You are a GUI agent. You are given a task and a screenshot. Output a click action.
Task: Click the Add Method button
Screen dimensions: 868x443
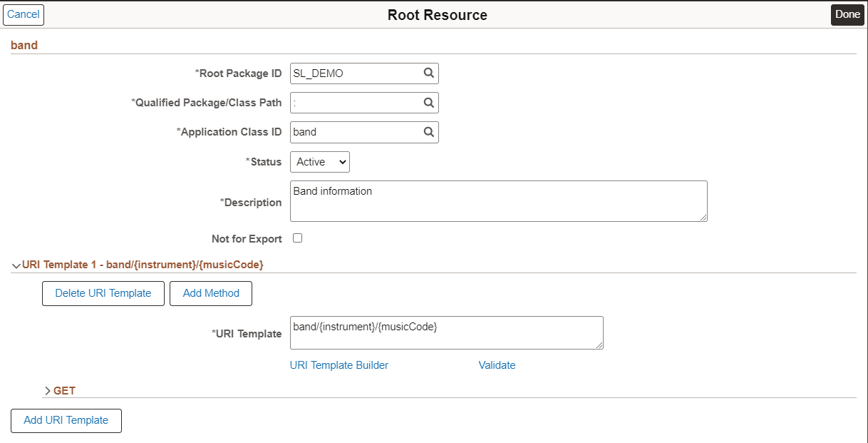(x=210, y=293)
